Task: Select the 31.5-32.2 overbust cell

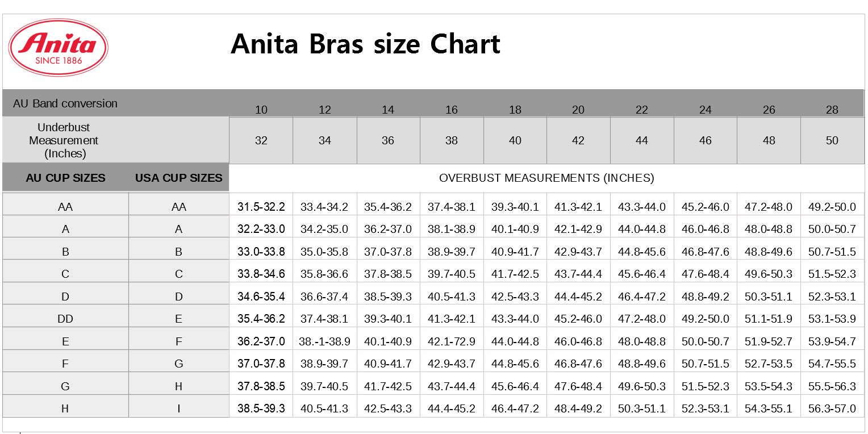Action: pos(261,207)
